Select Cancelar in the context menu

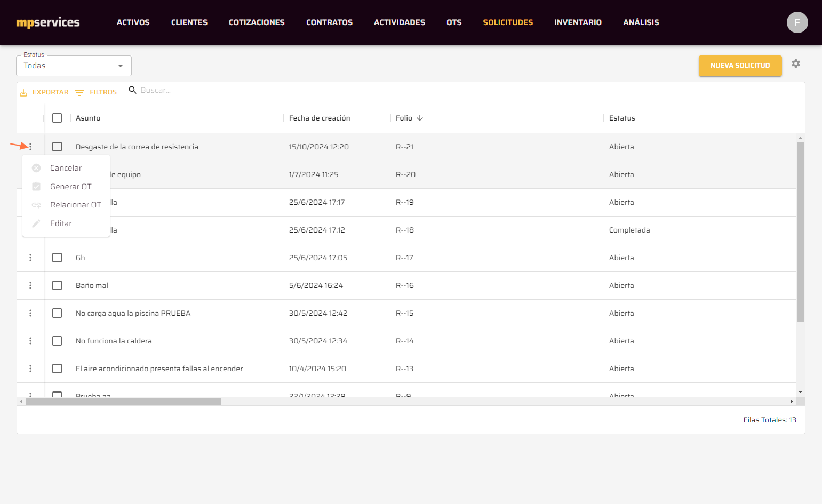[66, 168]
